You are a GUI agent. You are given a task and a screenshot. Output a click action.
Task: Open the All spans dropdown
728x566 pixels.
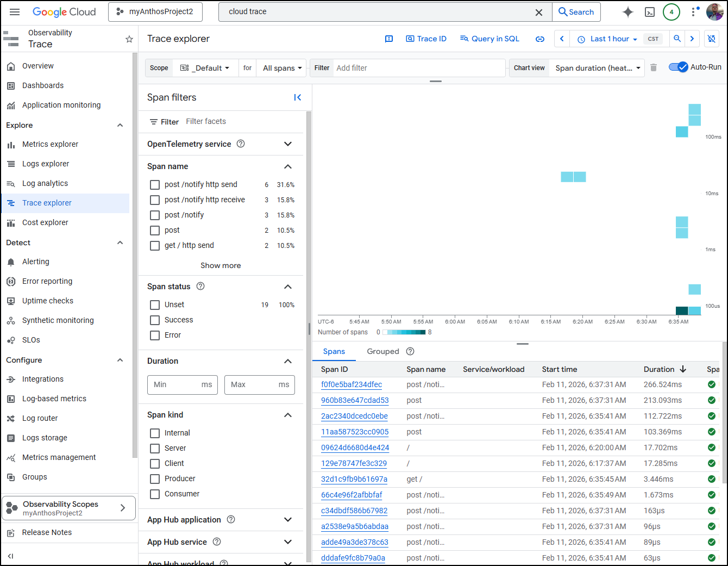tap(281, 68)
